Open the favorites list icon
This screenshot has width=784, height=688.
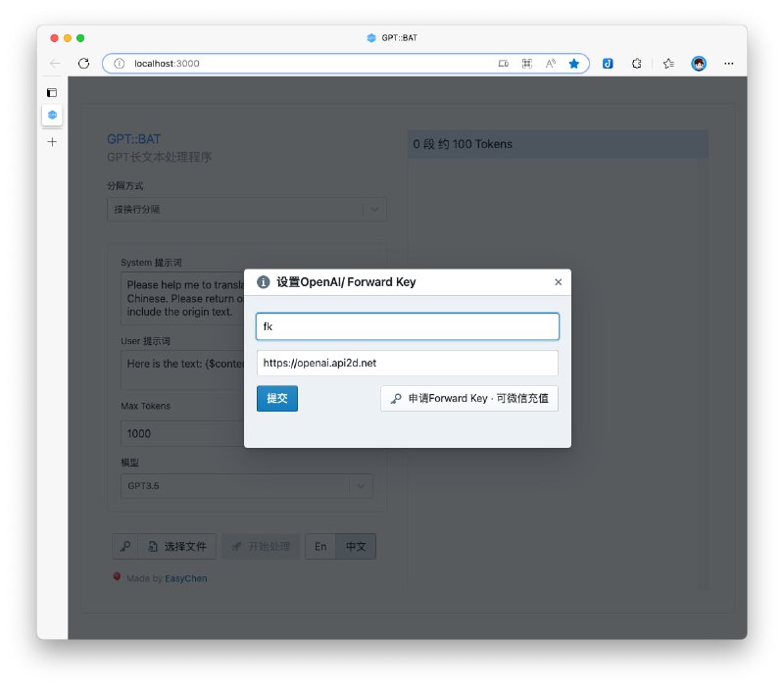click(x=667, y=63)
